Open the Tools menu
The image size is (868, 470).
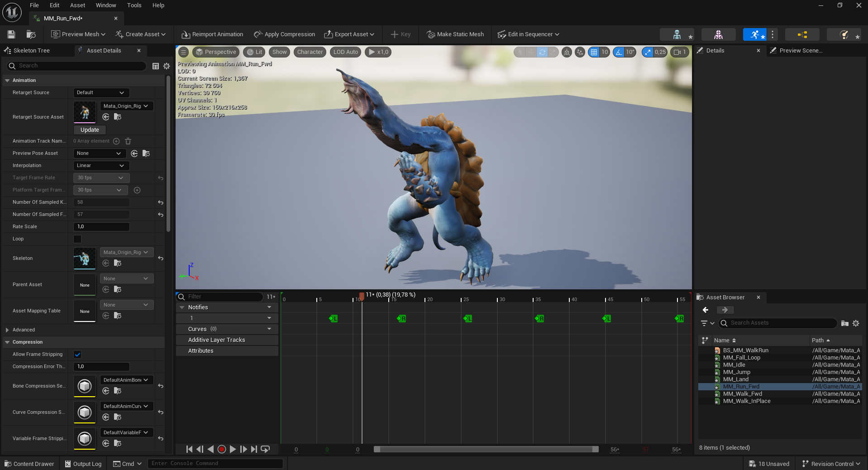point(134,5)
